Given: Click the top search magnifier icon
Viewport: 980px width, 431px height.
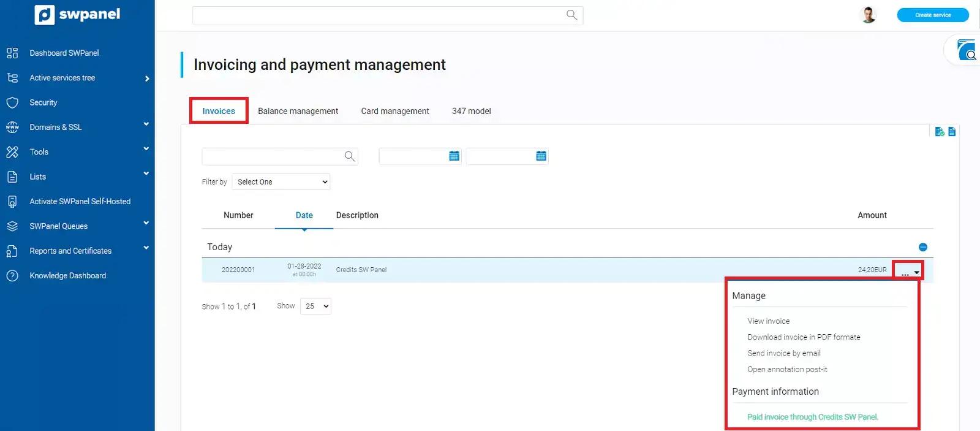Looking at the screenshot, I should coord(572,15).
